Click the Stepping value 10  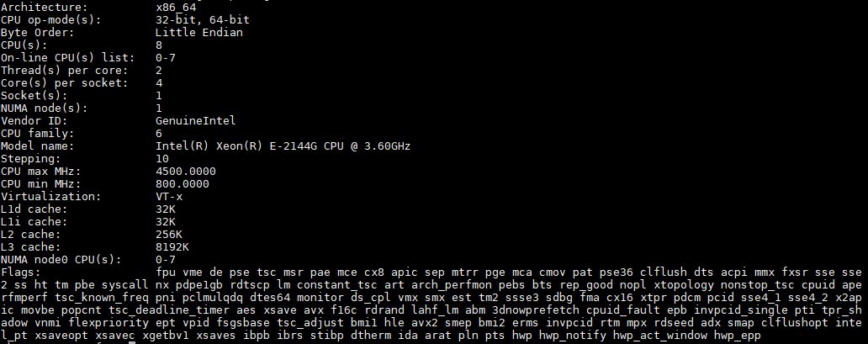pyautogui.click(x=163, y=158)
